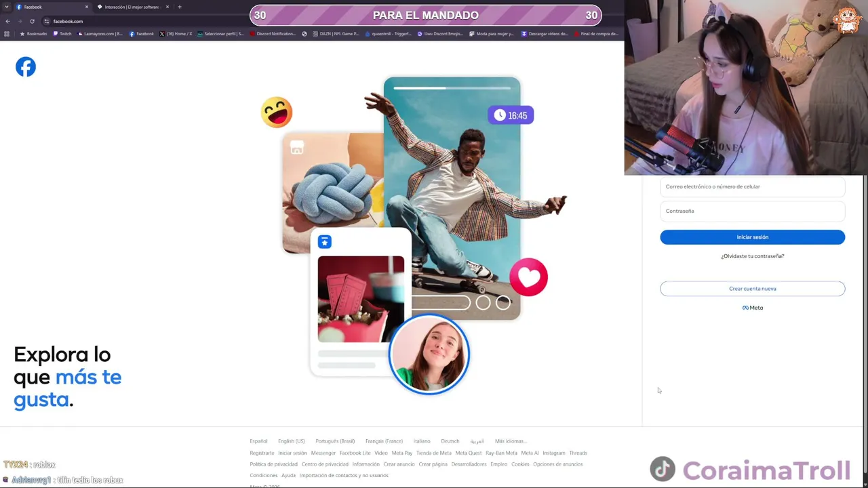Open the Crear anuncio footer link
868x488 pixels.
pos(399,464)
